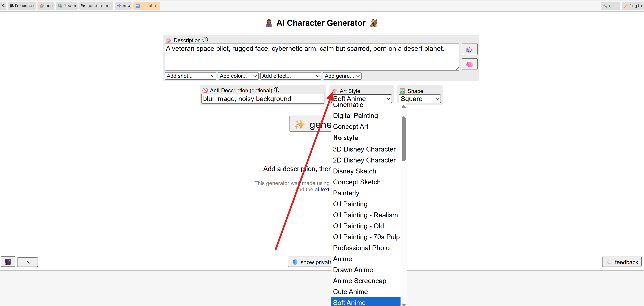Viewport: 644px width, 306px height.
Task: Click the pixel-art icon button at bottom left
Action: click(x=8, y=262)
